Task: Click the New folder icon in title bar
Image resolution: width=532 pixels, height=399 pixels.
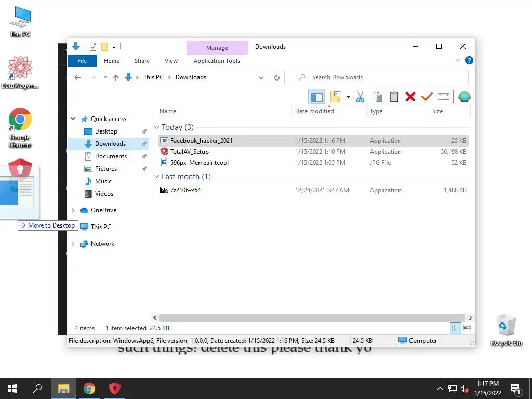Action: pyautogui.click(x=104, y=47)
